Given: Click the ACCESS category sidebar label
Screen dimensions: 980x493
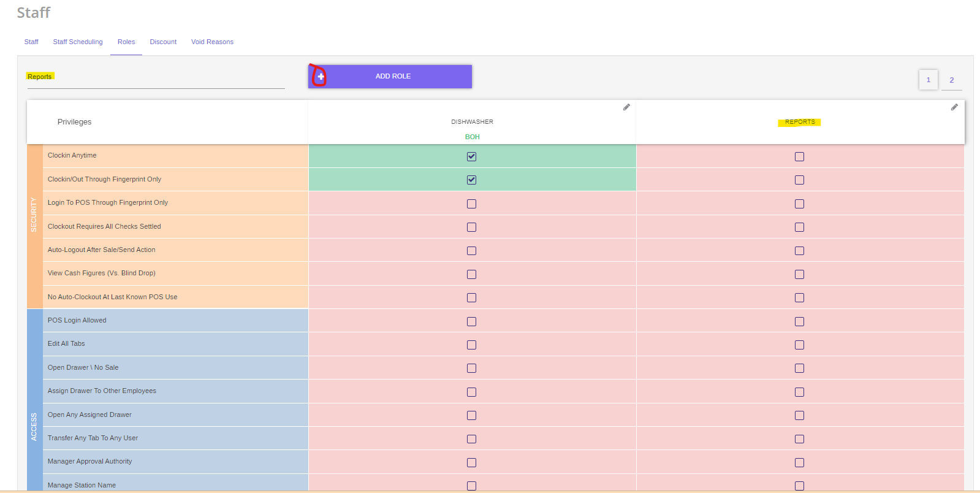Looking at the screenshot, I should coord(34,427).
